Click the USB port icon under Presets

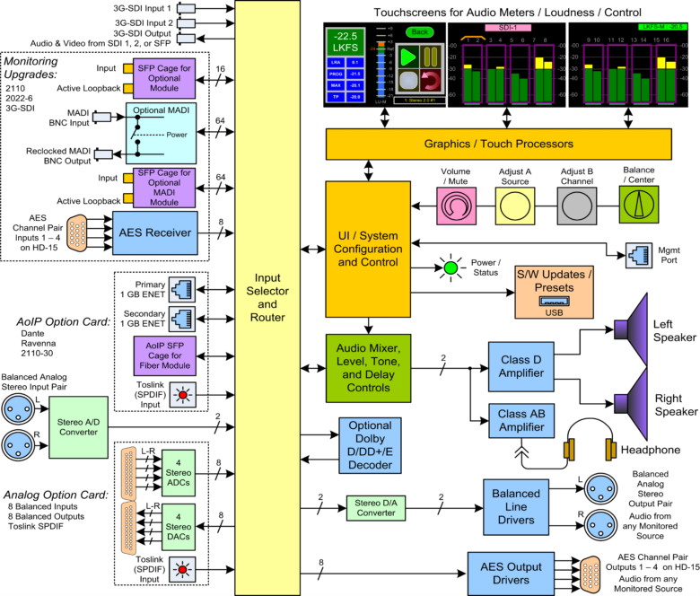[x=554, y=302]
